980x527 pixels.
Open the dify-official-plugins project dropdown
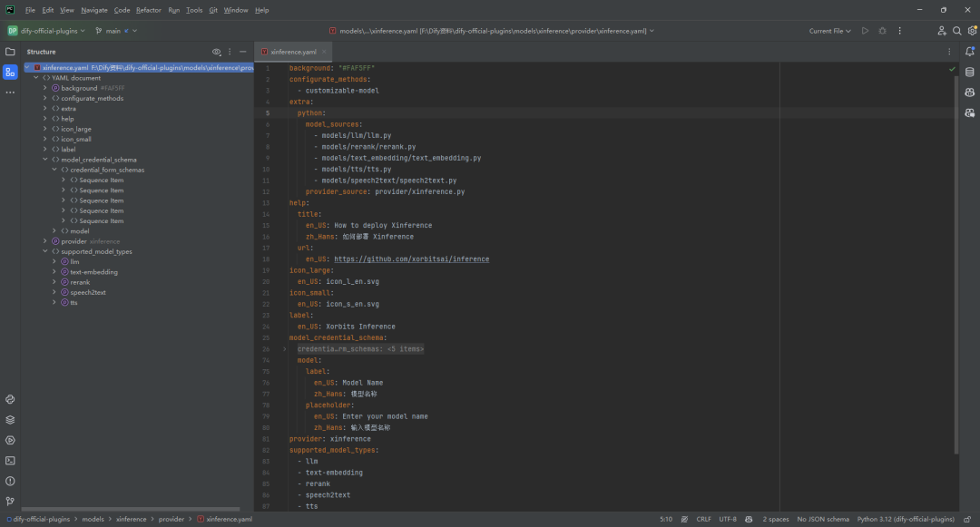coord(47,31)
